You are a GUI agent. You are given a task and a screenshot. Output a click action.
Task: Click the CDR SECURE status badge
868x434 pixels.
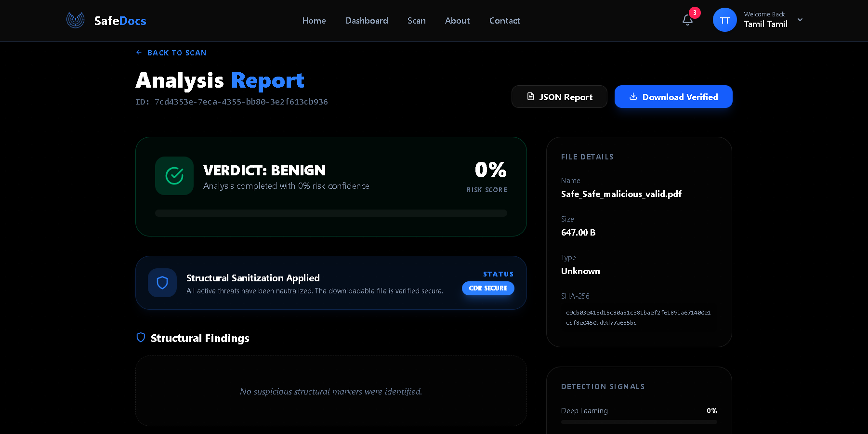tap(488, 288)
